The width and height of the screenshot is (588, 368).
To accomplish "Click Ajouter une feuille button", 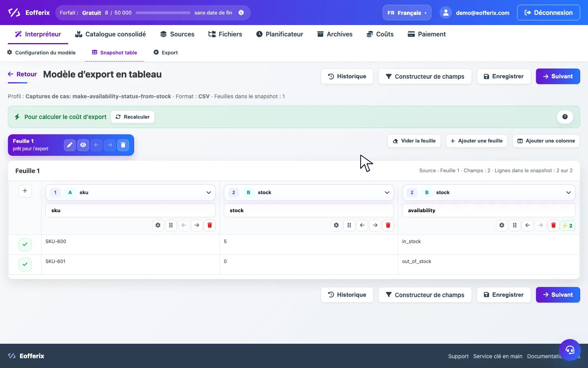I will 477,141.
